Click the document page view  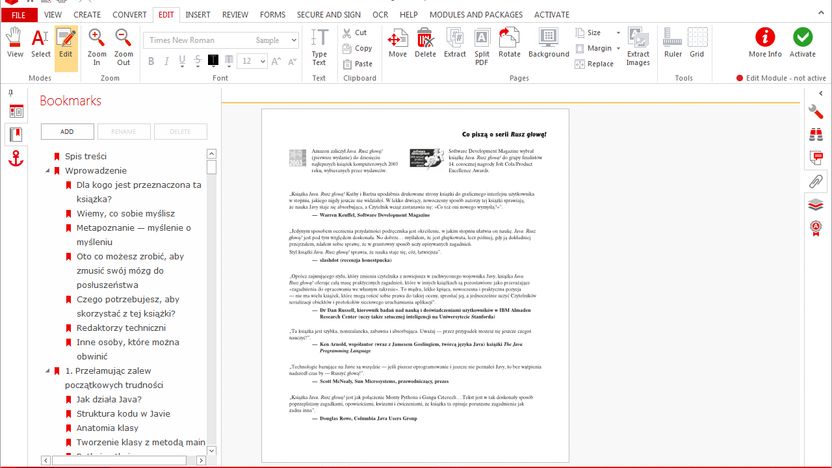click(415, 285)
